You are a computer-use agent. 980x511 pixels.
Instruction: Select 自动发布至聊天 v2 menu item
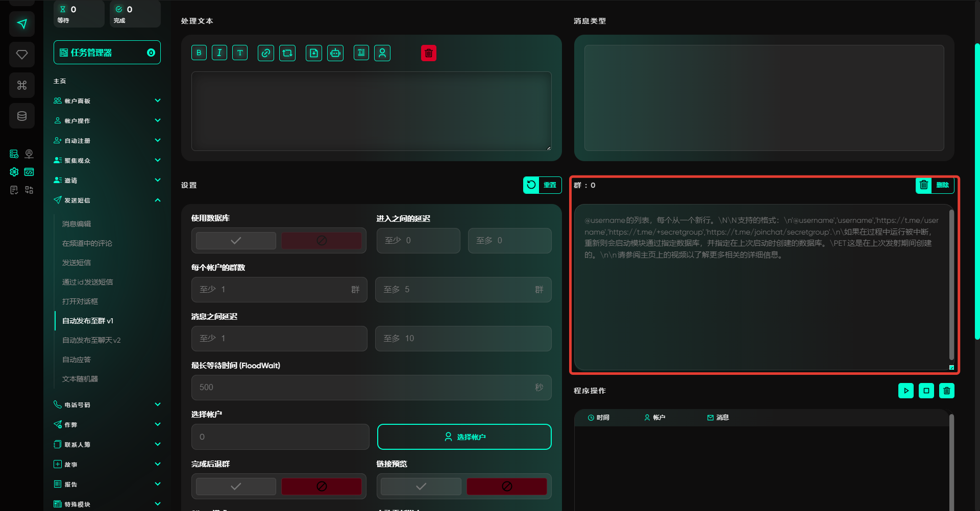91,340
